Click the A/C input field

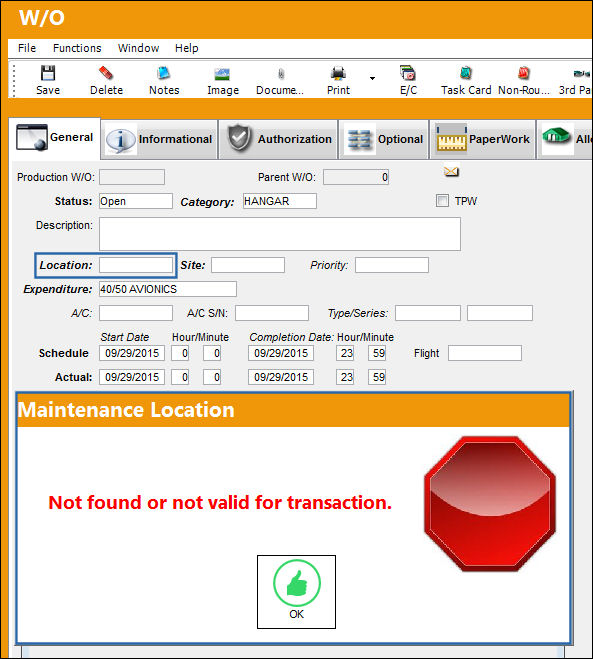click(136, 313)
